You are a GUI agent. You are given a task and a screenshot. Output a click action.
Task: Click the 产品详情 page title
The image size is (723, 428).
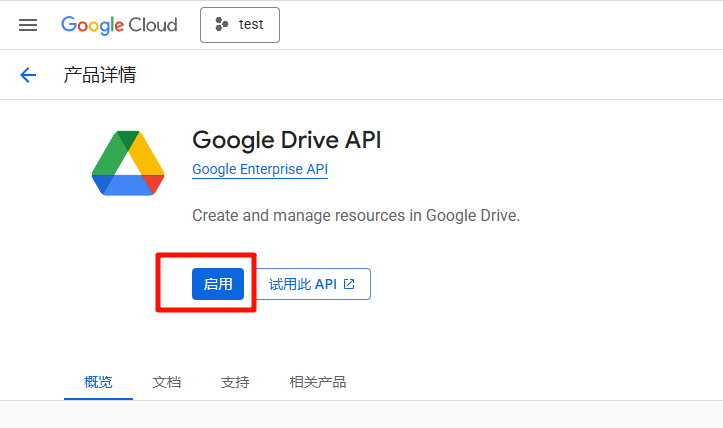[100, 75]
